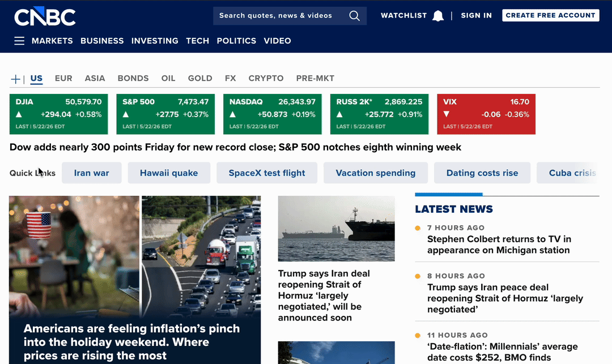Screen dimensions: 612x364
Task: Click the Hawaii quake quick link
Action: [x=169, y=173]
